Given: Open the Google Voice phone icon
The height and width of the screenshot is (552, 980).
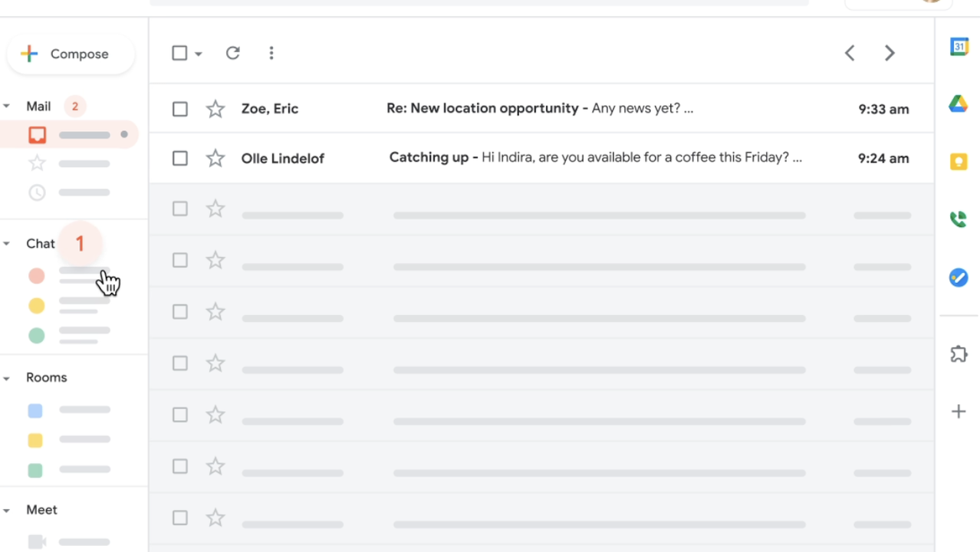Looking at the screenshot, I should [x=959, y=220].
